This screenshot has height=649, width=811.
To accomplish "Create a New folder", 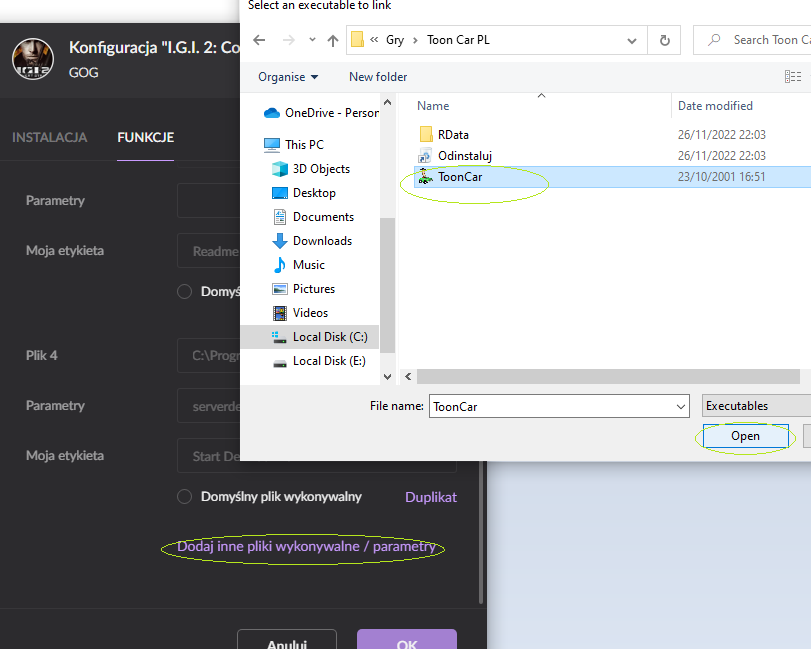I will tap(378, 77).
